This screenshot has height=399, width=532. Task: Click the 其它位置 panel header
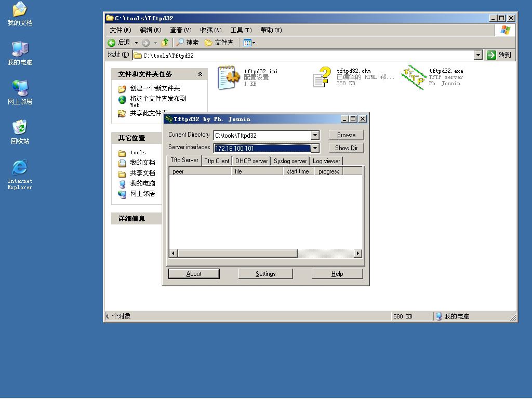pyautogui.click(x=137, y=138)
